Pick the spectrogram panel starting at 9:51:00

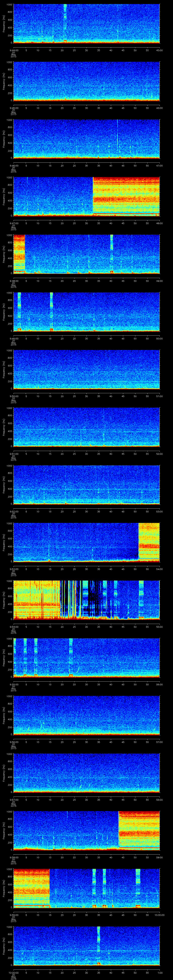pyautogui.click(x=86, y=427)
